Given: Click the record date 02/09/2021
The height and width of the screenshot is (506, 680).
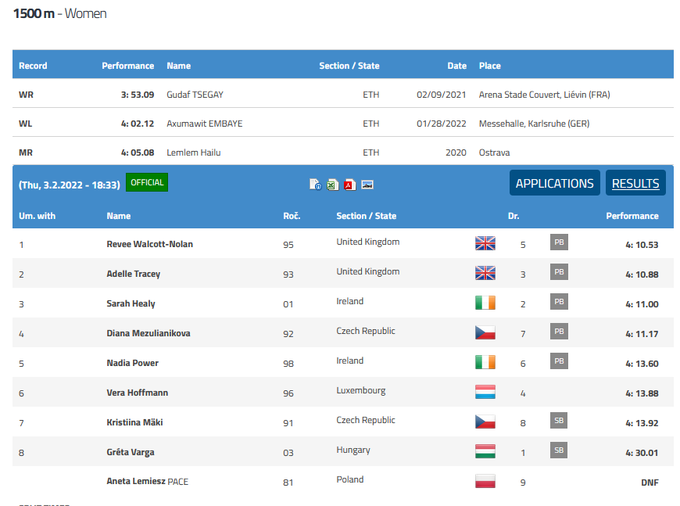Looking at the screenshot, I should [441, 95].
